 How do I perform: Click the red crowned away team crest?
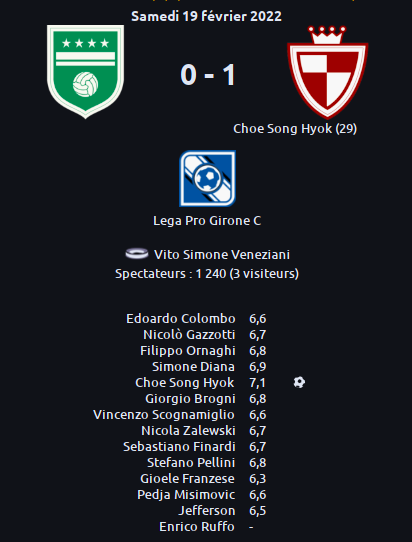(x=327, y=72)
